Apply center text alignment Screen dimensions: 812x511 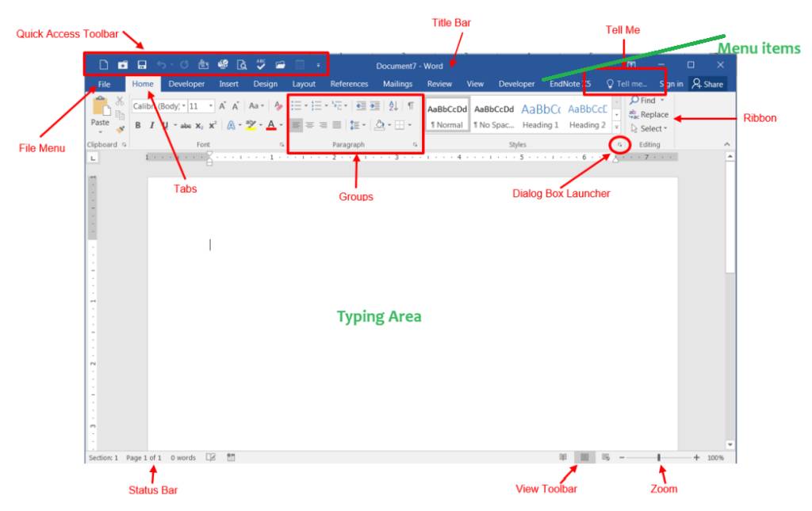[310, 124]
